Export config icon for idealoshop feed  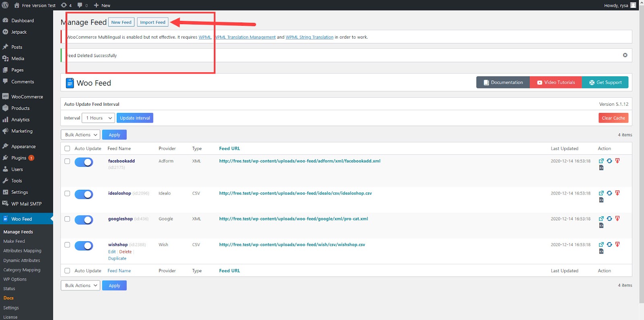click(x=601, y=200)
